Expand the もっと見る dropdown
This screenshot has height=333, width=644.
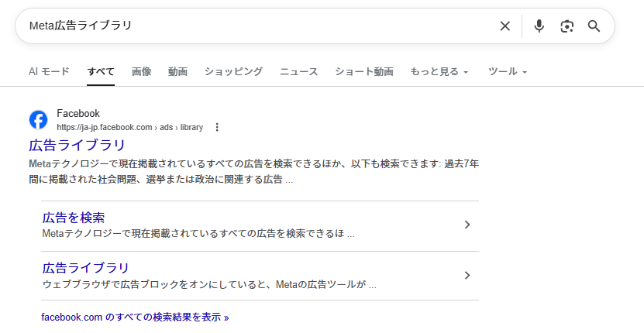[439, 72]
